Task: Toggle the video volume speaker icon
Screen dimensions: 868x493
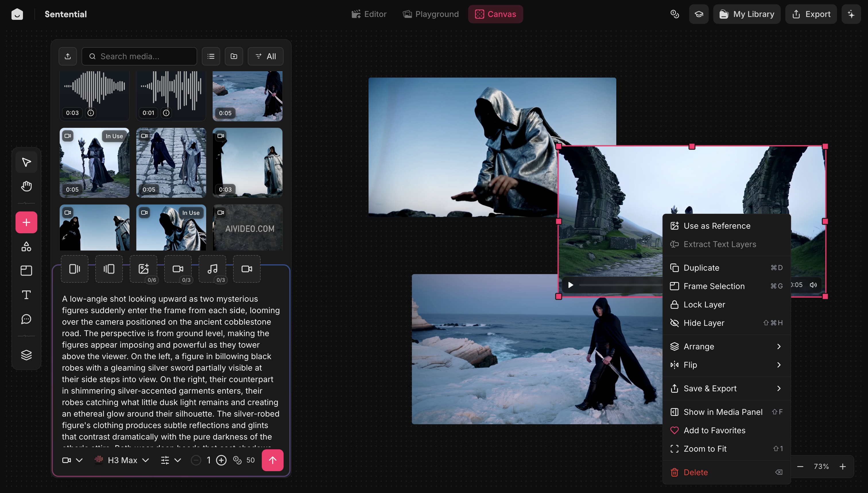Action: pos(813,285)
